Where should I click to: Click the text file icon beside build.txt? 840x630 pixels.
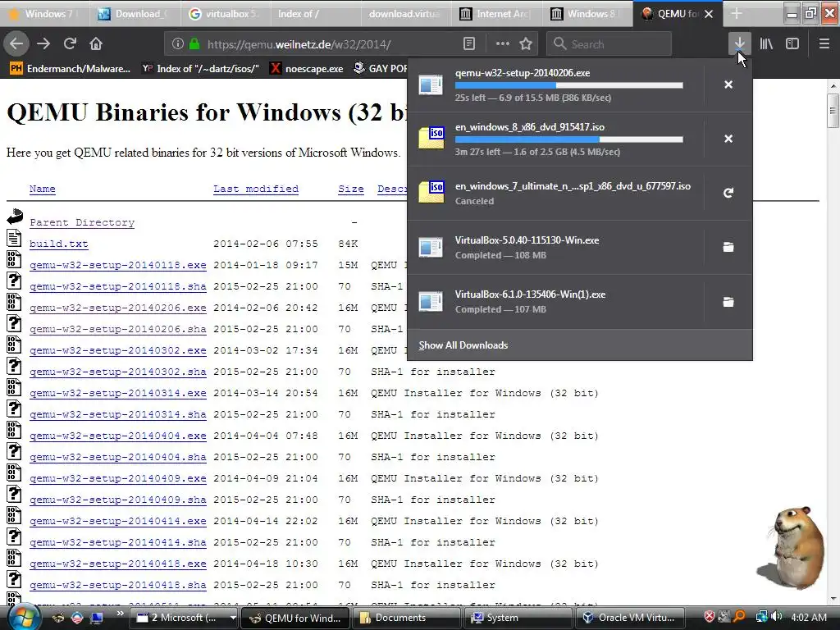pos(15,238)
